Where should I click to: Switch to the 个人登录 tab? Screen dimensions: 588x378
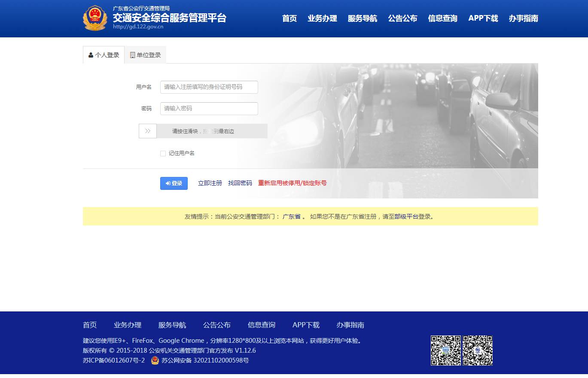pos(104,55)
